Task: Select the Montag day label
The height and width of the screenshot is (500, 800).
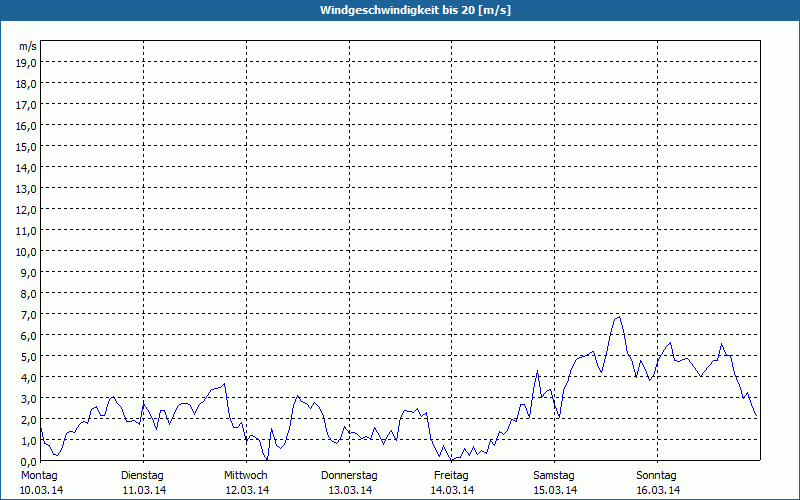Action: click(40, 475)
